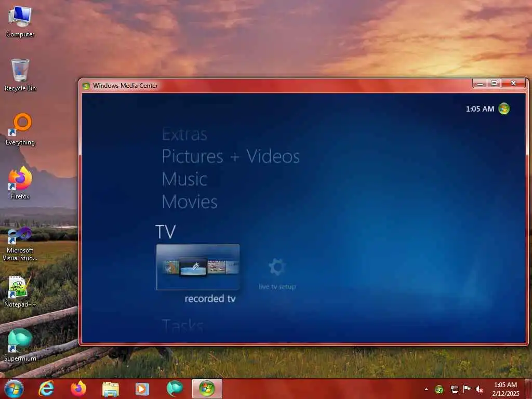This screenshot has width=532, height=399.
Task: Open Windows Explorer from the taskbar
Action: (111, 389)
